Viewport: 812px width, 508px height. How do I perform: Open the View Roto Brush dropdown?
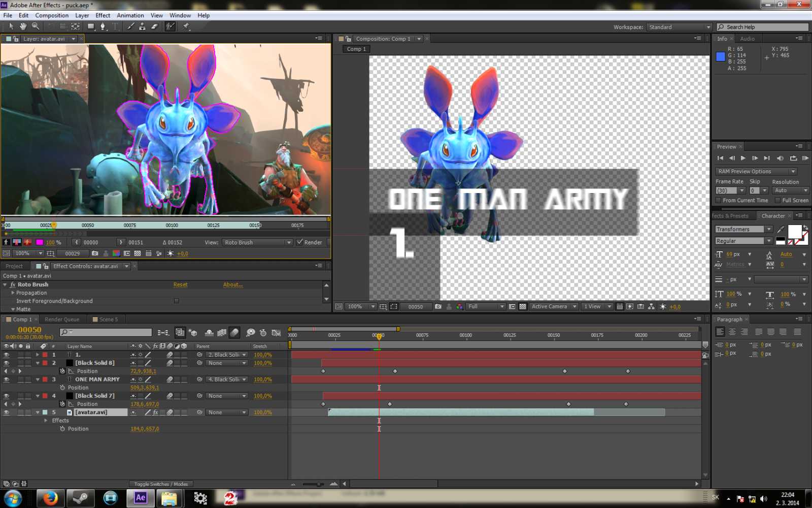click(257, 242)
